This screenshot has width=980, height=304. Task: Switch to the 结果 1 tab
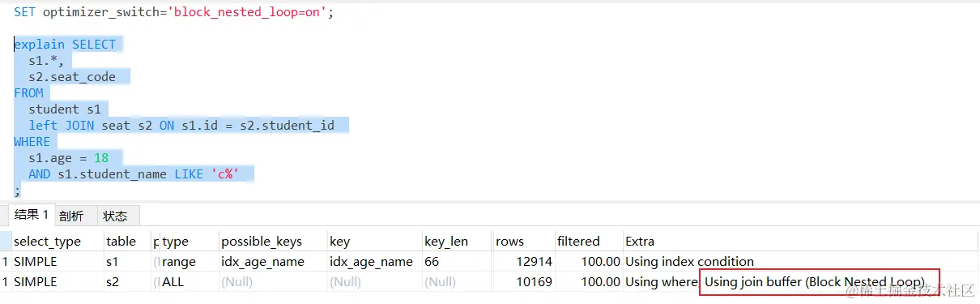[x=31, y=215]
